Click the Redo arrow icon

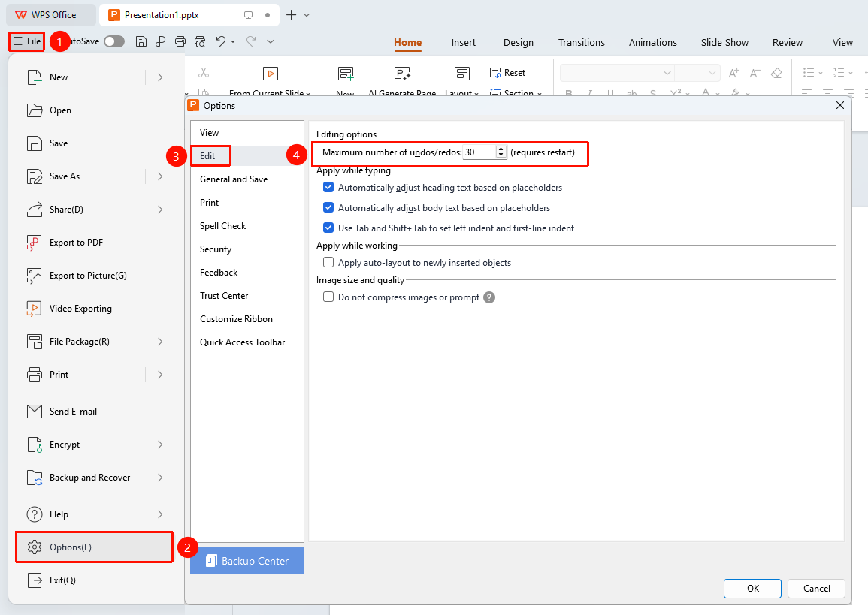(x=251, y=41)
